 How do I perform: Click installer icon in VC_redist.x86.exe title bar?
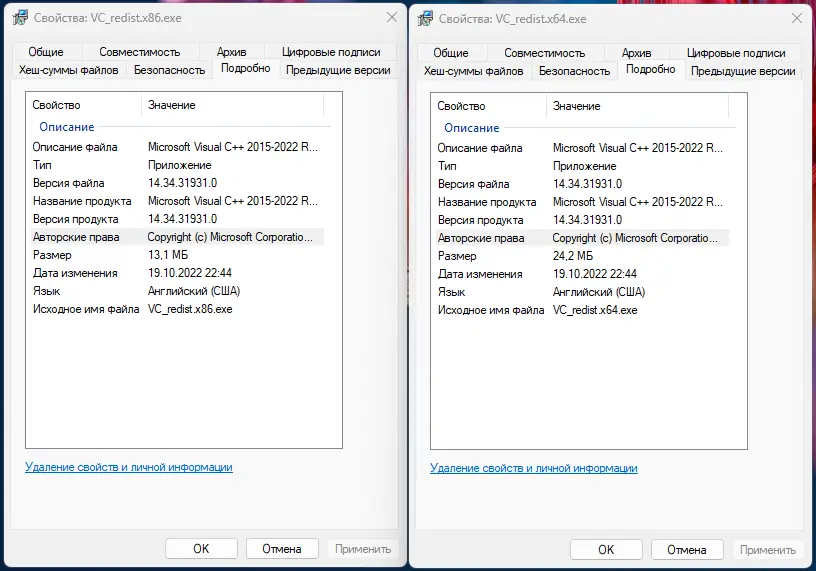pos(20,18)
